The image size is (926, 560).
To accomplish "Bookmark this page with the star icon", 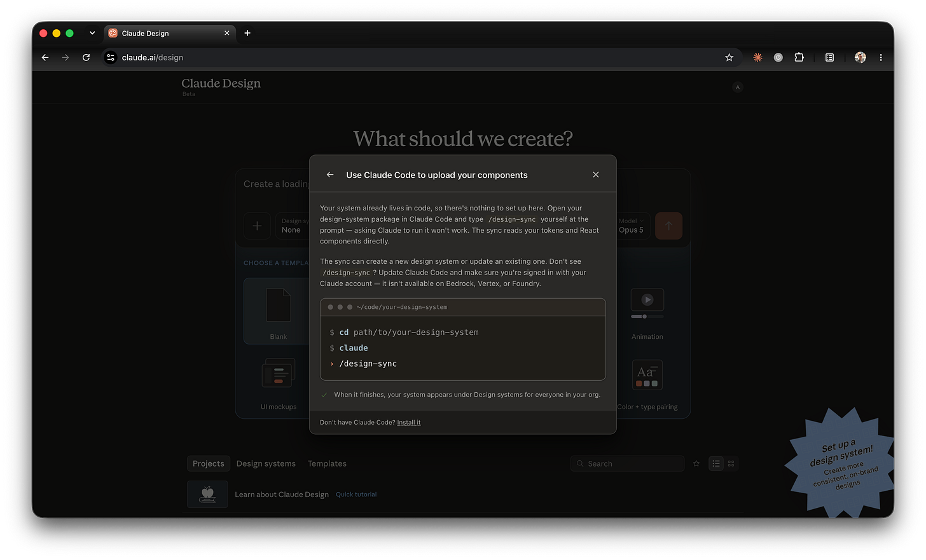I will (x=729, y=57).
